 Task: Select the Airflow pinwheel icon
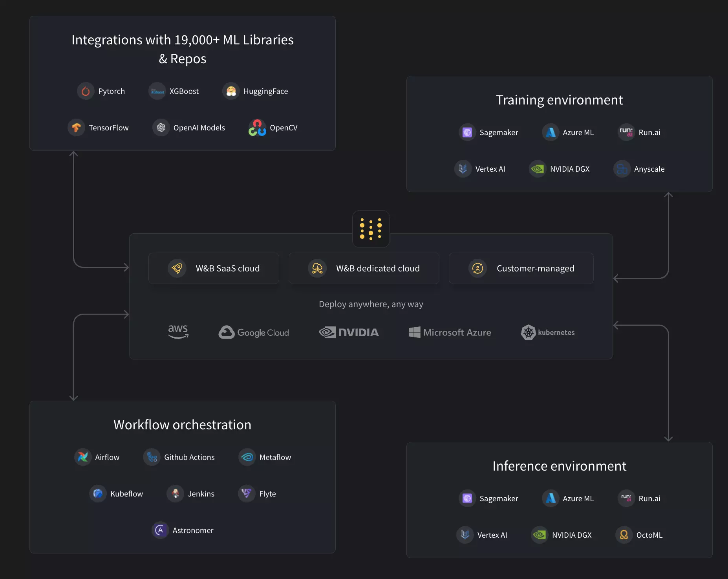tap(83, 457)
